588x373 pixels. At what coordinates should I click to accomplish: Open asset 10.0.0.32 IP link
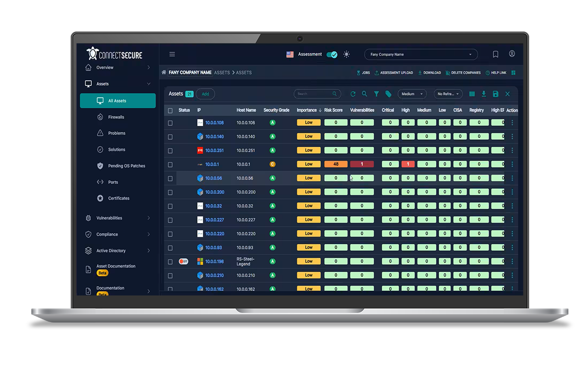[x=214, y=206]
